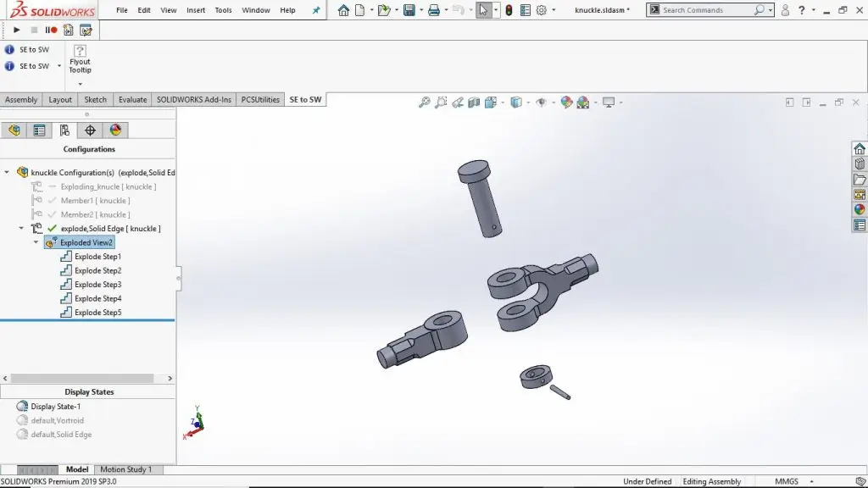The image size is (868, 488).
Task: Activate the Zoom to Area tool
Action: (x=441, y=102)
